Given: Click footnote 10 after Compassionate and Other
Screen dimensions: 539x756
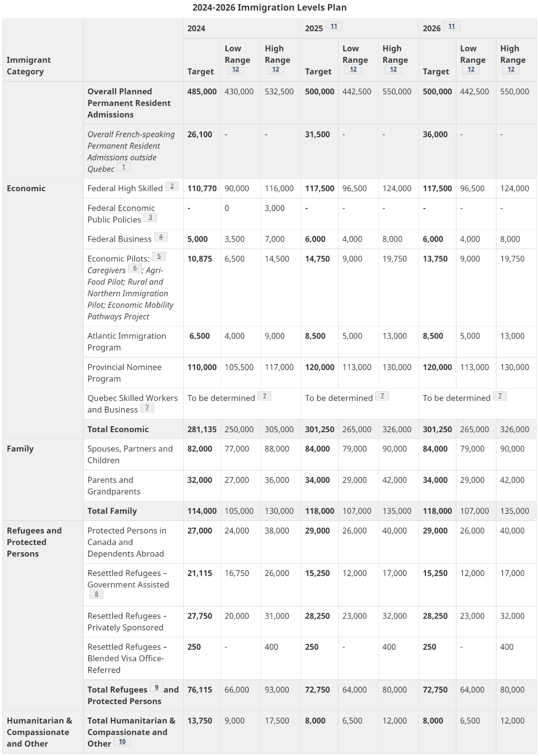Looking at the screenshot, I should tap(122, 742).
